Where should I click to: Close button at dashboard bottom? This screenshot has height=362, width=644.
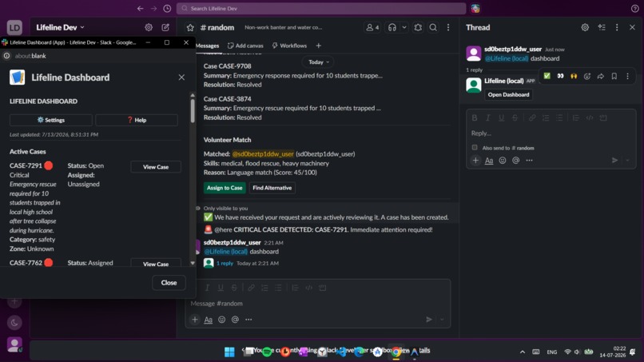pyautogui.click(x=169, y=283)
